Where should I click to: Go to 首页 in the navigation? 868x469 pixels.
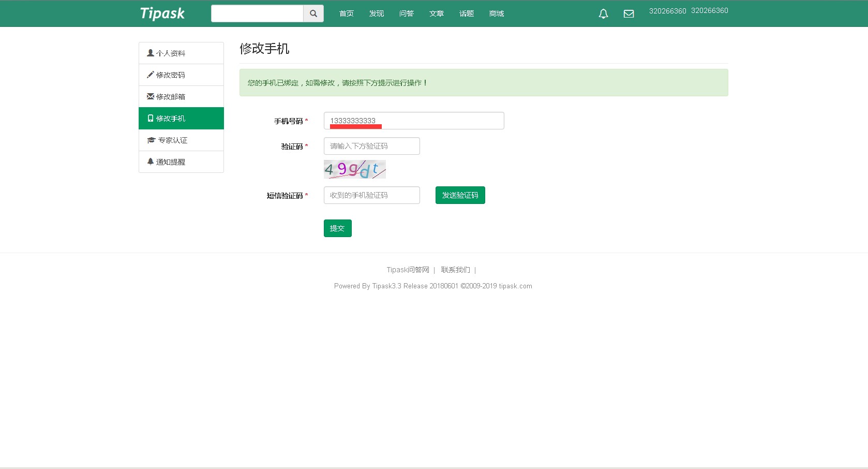coord(347,13)
